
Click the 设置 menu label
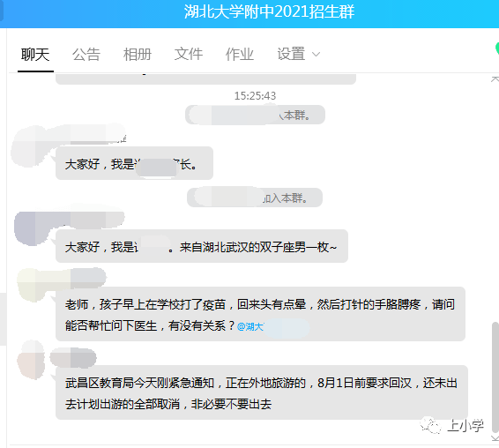coord(291,54)
